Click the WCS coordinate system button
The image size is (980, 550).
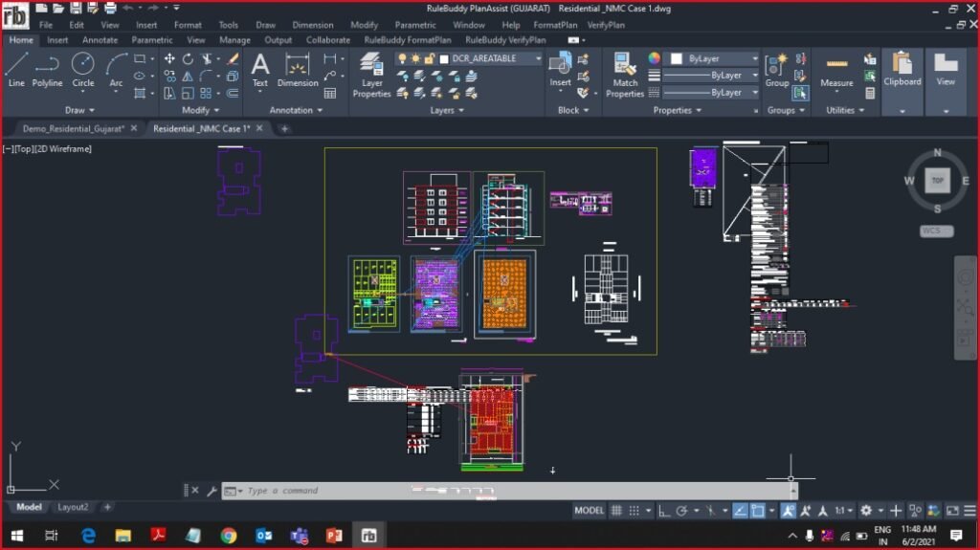tap(936, 231)
